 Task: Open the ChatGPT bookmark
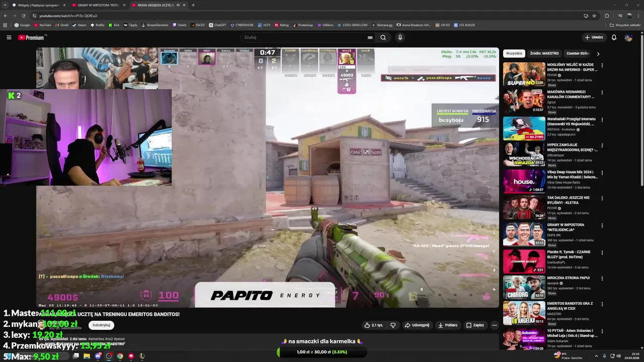pos(217,25)
